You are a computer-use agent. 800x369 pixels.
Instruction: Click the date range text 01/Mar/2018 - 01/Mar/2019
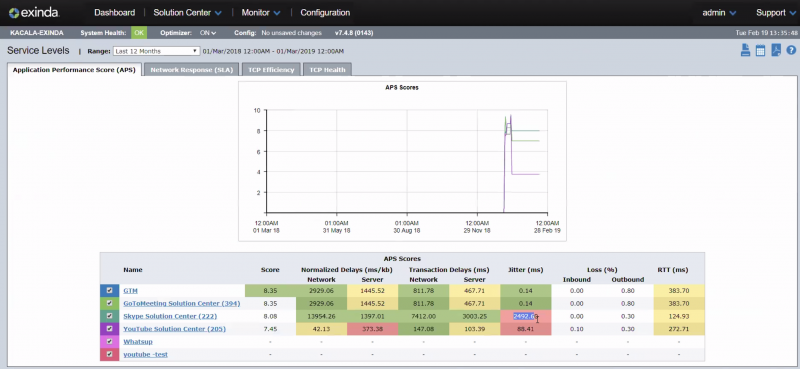273,51
